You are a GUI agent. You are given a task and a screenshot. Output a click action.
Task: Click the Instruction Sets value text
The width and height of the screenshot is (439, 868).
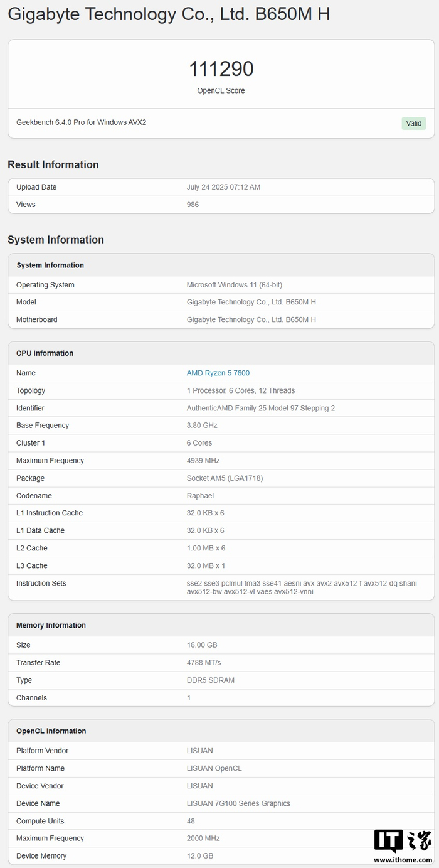301,587
